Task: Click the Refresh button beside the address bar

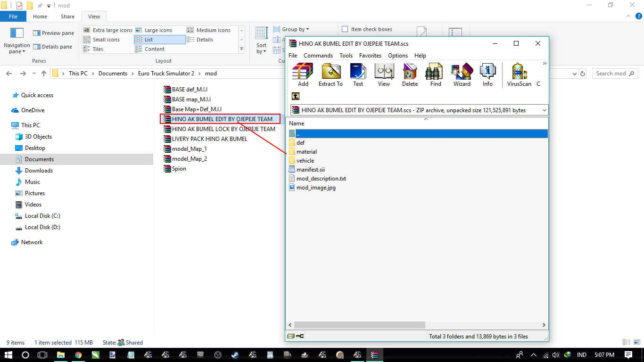Action: tap(583, 74)
